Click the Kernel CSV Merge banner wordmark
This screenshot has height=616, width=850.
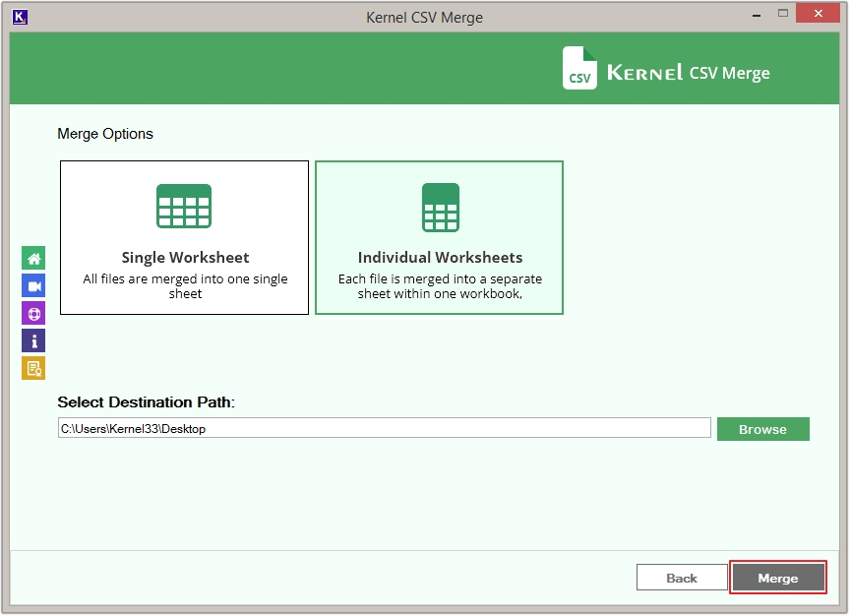[x=688, y=73]
